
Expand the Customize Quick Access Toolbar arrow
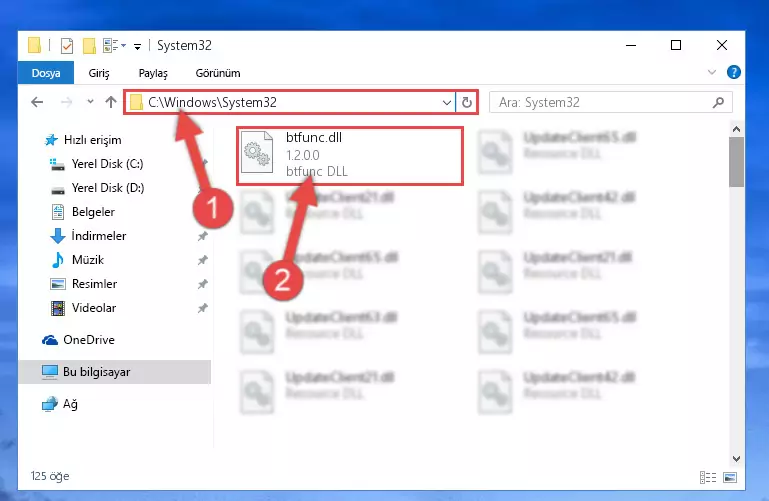[x=138, y=47]
